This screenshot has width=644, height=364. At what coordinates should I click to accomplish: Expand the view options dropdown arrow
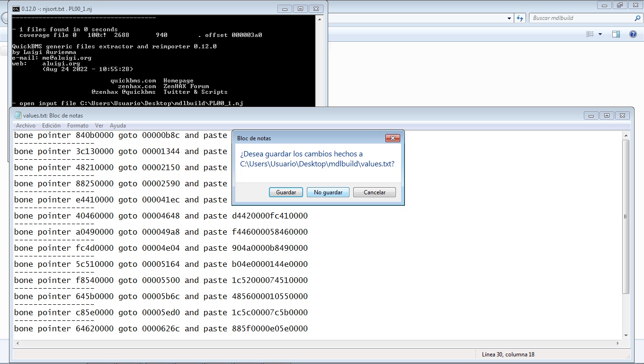tap(600, 34)
